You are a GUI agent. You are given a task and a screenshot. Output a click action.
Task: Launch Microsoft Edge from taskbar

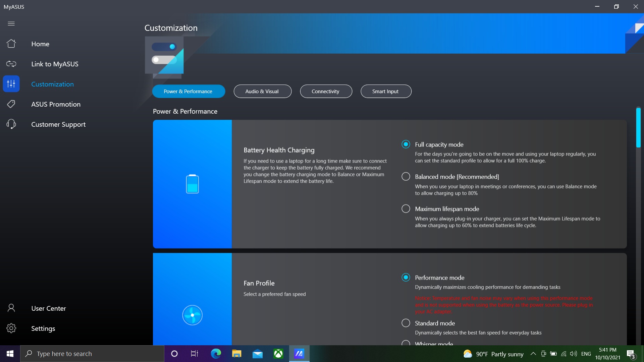click(x=216, y=354)
